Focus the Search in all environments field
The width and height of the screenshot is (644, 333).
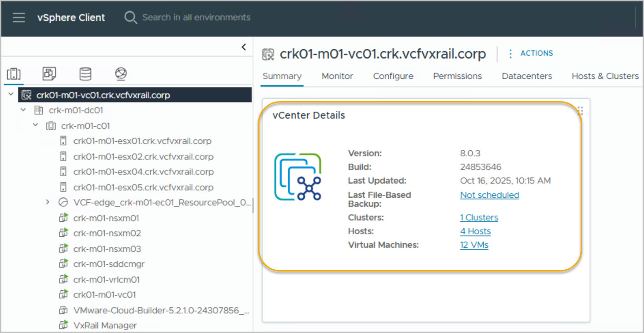click(196, 17)
